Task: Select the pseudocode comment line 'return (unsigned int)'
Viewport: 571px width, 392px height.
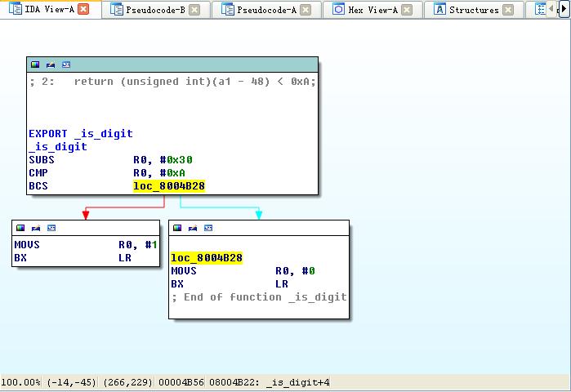Action: tap(172, 82)
